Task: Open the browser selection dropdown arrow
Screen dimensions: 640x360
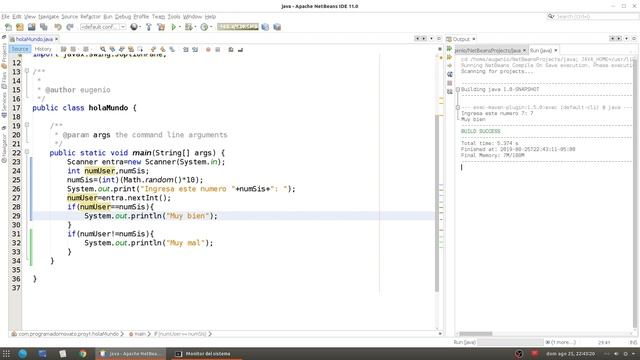Action: (140, 27)
